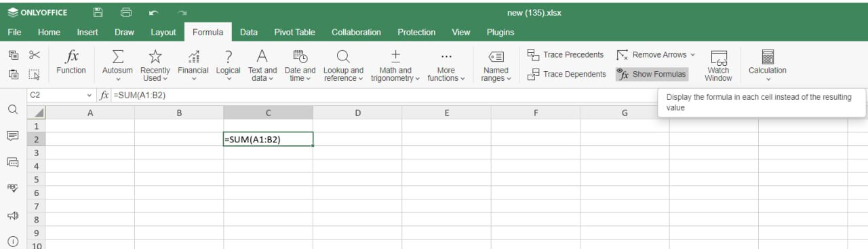This screenshot has height=249, width=868.
Task: Expand Autosum dropdown arrow
Action: pyautogui.click(x=117, y=79)
